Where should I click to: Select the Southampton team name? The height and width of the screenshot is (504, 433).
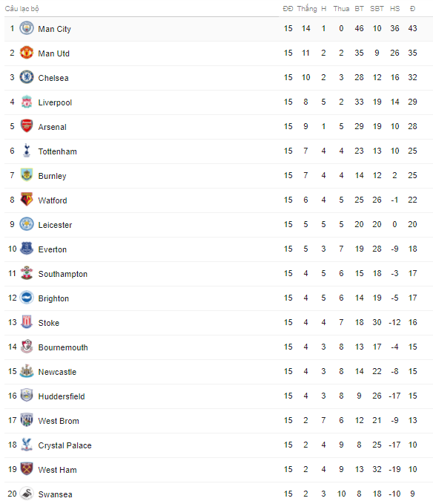[x=63, y=274]
